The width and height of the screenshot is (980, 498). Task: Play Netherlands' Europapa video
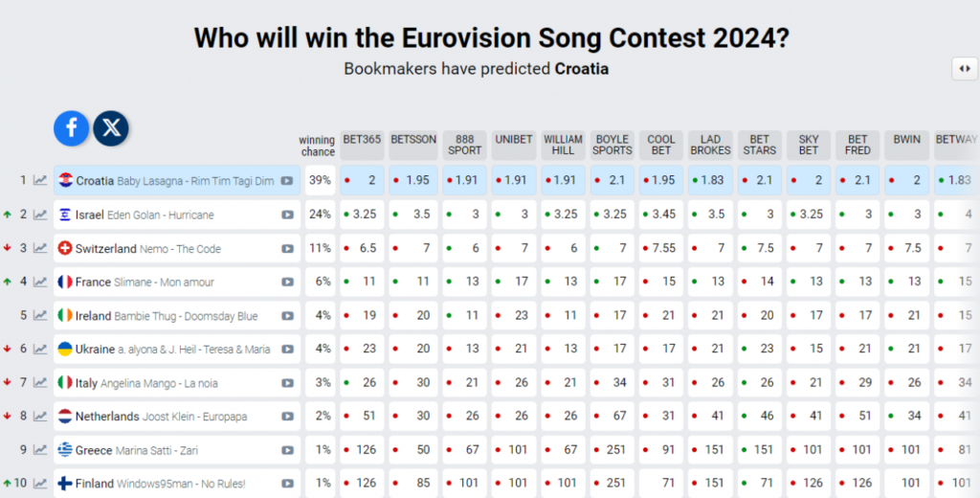click(x=287, y=417)
